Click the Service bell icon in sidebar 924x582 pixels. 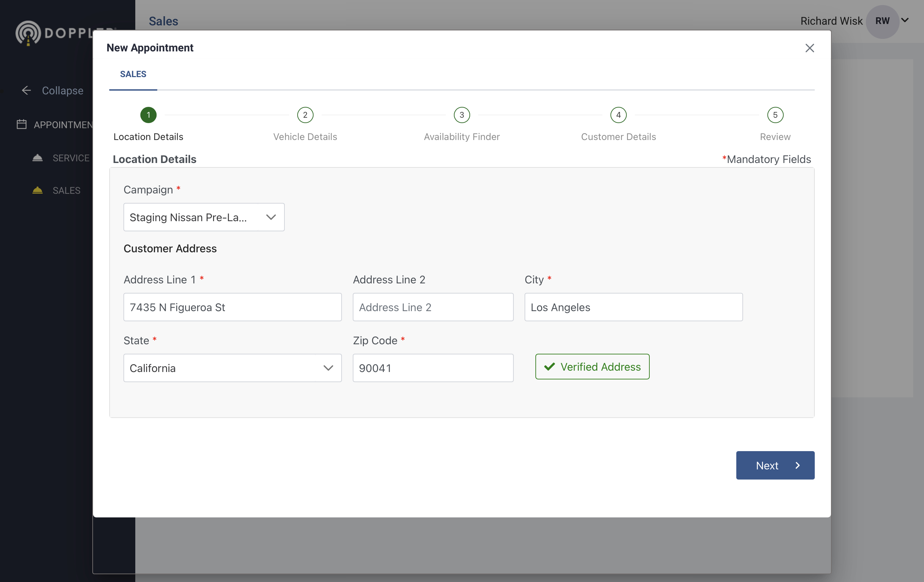click(37, 158)
